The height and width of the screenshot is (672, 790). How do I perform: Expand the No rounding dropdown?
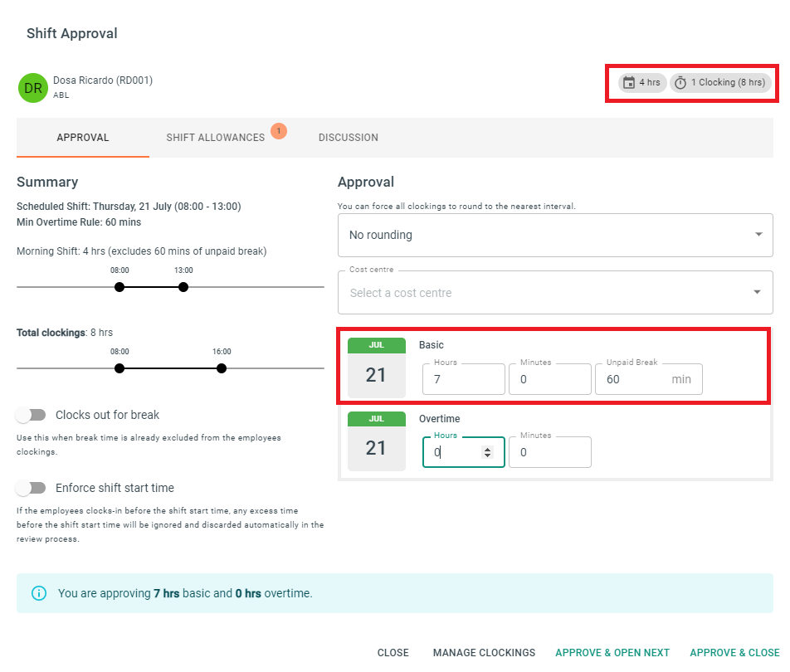coord(555,236)
